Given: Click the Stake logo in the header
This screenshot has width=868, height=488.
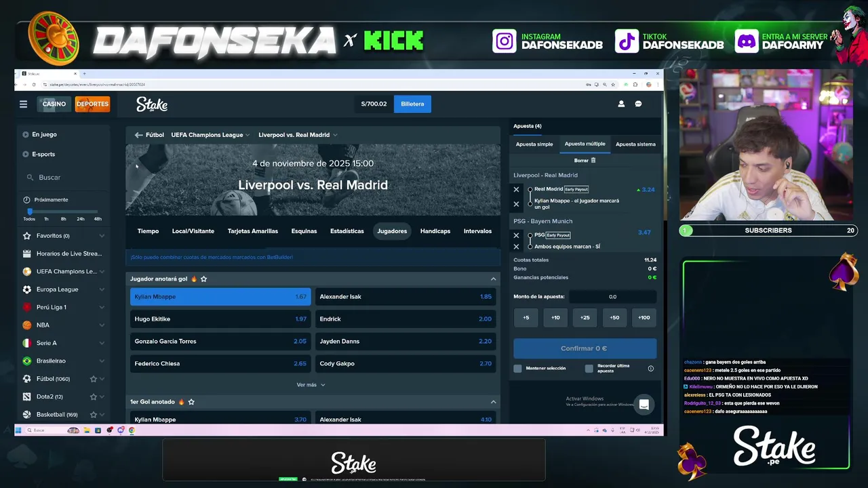Looking at the screenshot, I should [152, 104].
